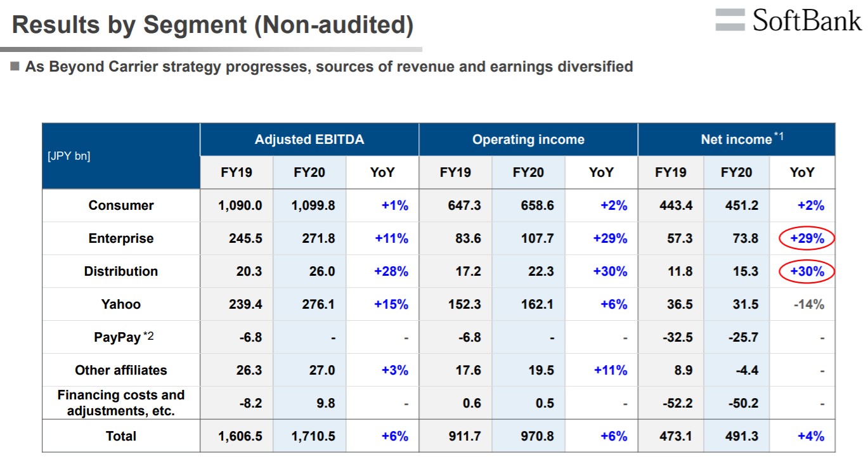Click the Other affiliates row label
868x459 pixels.
pos(120,370)
